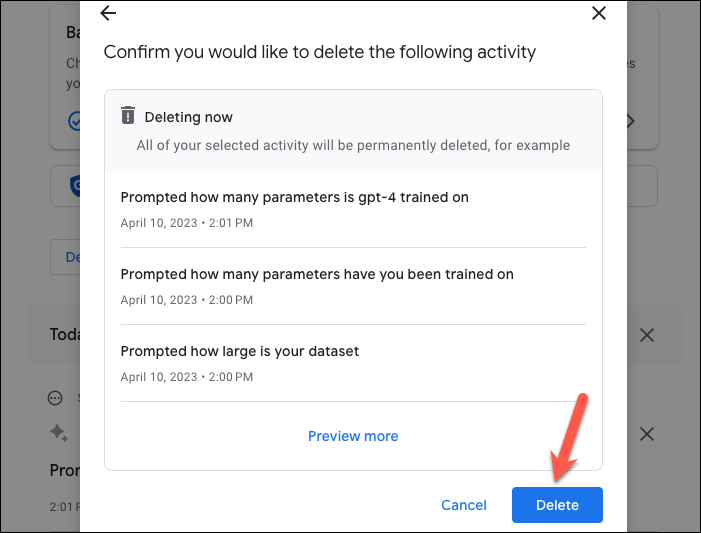Click the back arrow in the dialog

point(108,13)
